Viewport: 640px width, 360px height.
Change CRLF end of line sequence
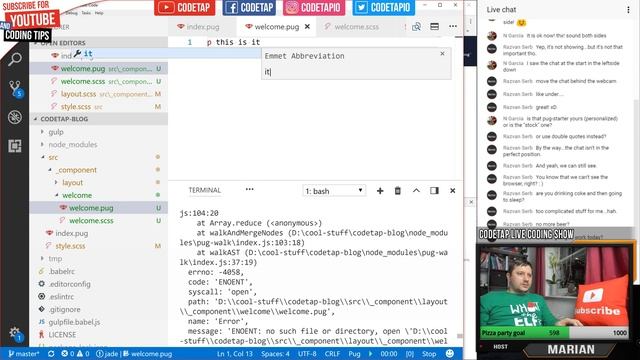[332, 354]
